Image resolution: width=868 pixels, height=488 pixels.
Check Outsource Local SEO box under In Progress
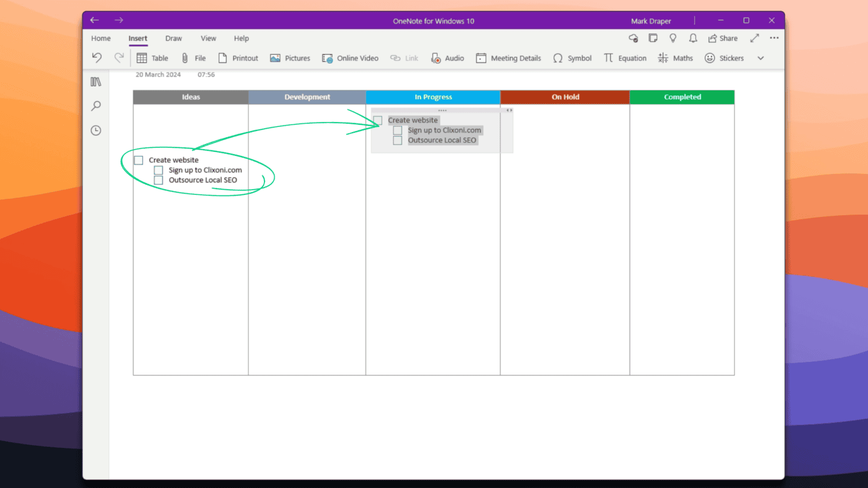pyautogui.click(x=398, y=141)
